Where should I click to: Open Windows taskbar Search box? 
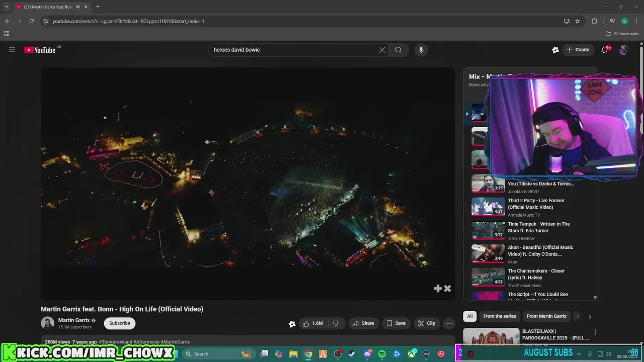(x=217, y=354)
